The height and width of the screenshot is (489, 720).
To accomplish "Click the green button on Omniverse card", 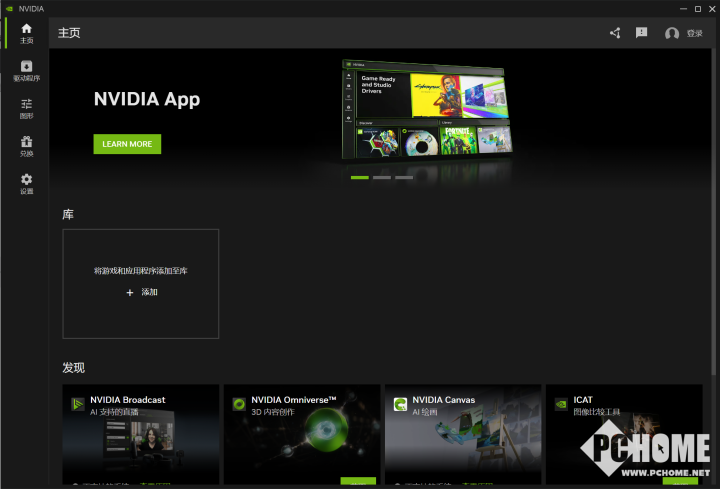I will click(358, 481).
